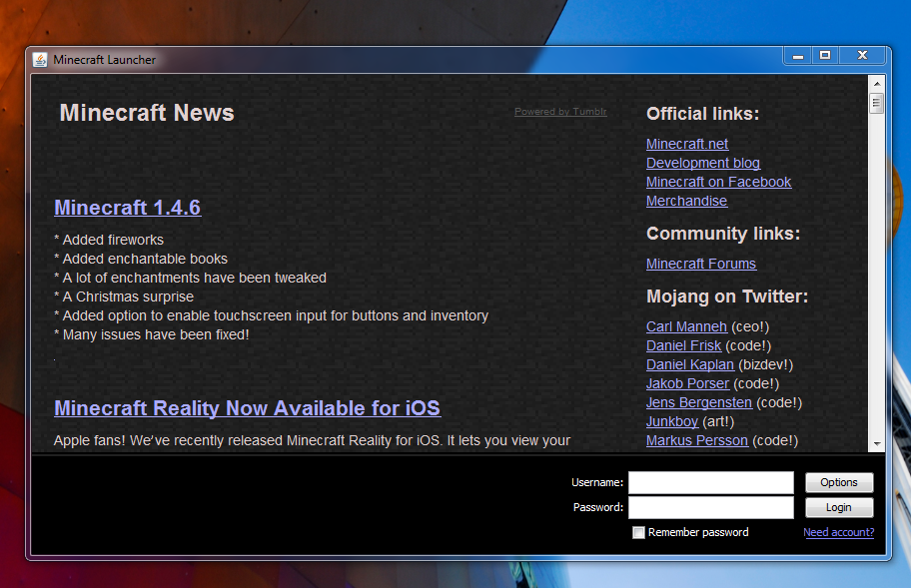Follow the Powered by Tumblr link
This screenshot has height=588, width=911.
pyautogui.click(x=560, y=112)
